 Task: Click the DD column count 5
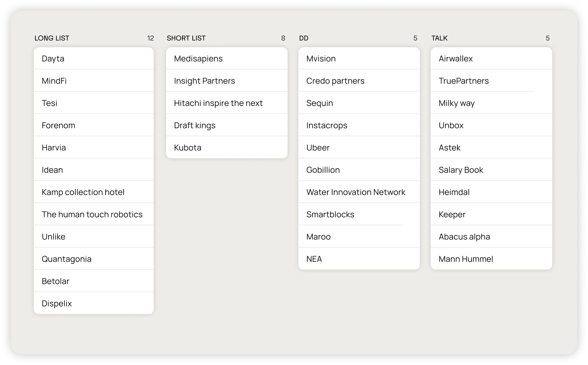(416, 38)
